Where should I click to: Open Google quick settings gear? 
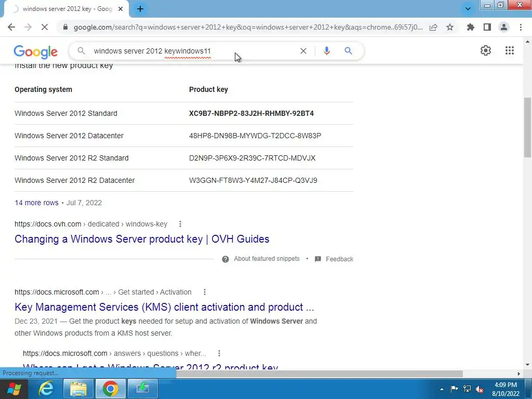(x=486, y=50)
